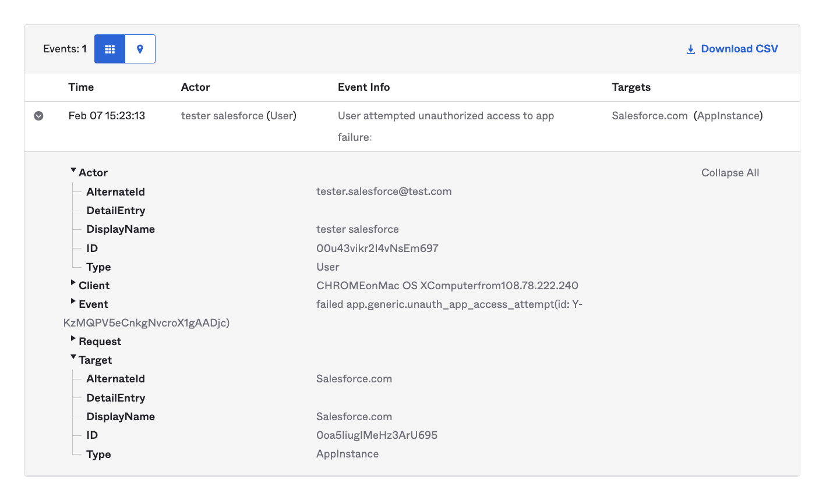The height and width of the screenshot is (504, 819).
Task: Click the Request expand arrow icon
Action: click(x=73, y=339)
